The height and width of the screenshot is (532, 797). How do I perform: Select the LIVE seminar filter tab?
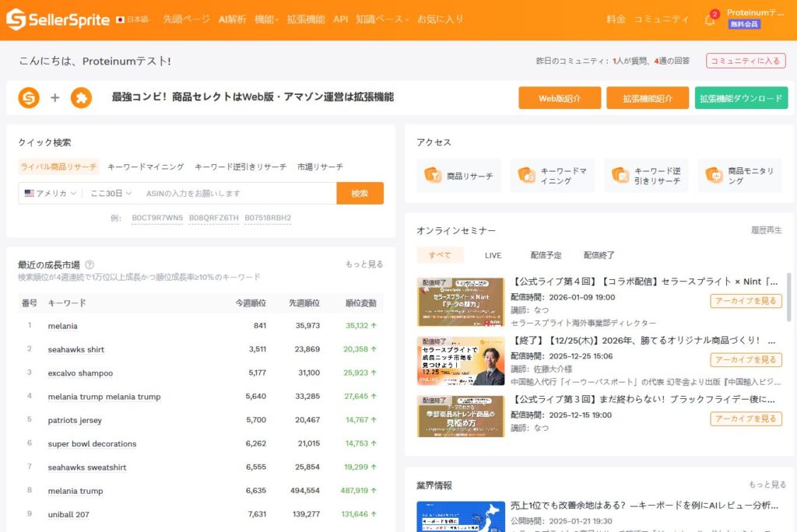coord(493,255)
